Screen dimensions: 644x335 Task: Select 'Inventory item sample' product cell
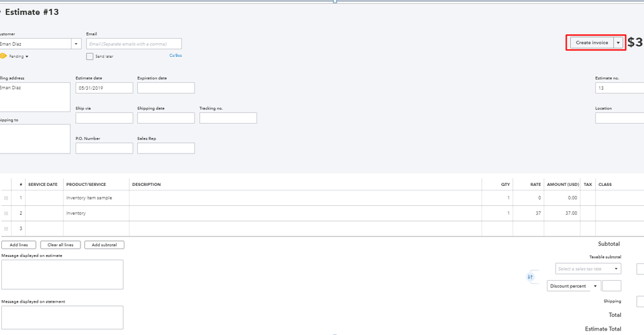[x=96, y=198]
